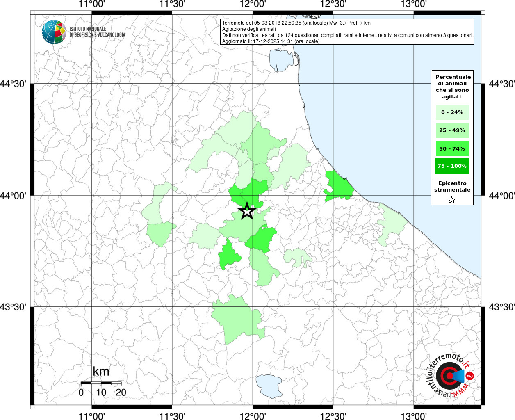Click the blue lake south of the epicenter
Screen dimensions: 515x420
269,386
